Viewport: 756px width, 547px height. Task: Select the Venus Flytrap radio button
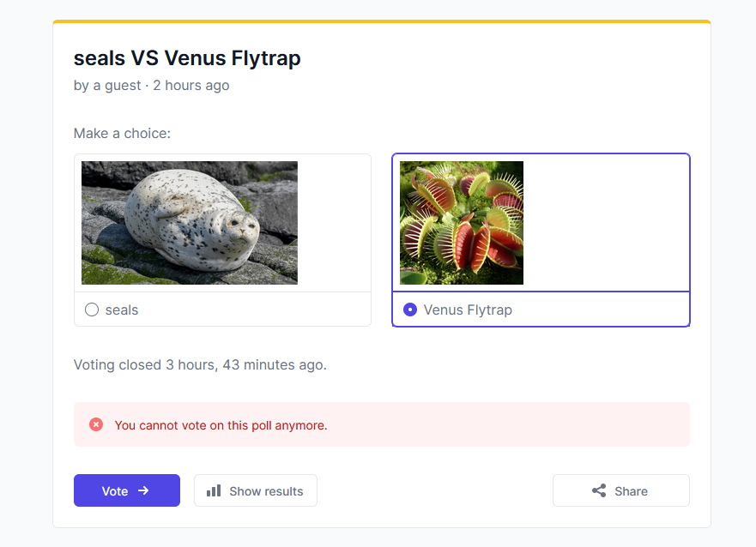[410, 310]
